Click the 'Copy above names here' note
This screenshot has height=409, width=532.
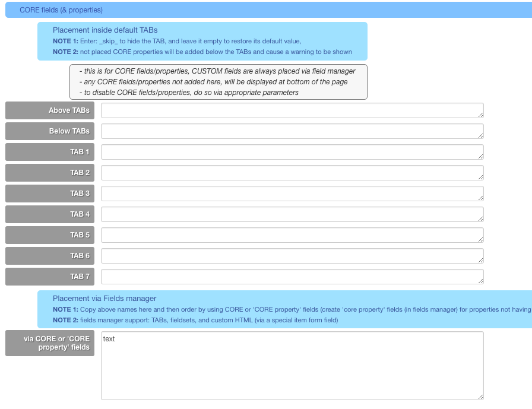point(292,309)
